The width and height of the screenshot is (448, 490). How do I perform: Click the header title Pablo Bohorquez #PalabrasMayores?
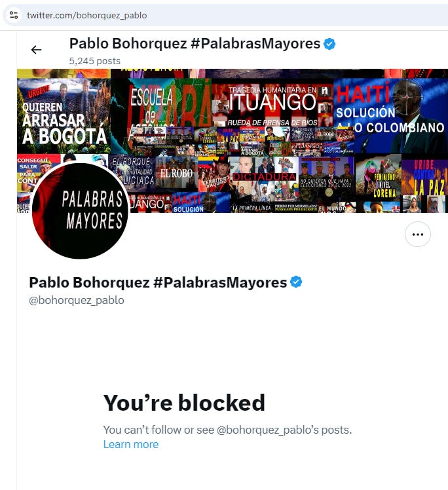pyautogui.click(x=195, y=44)
